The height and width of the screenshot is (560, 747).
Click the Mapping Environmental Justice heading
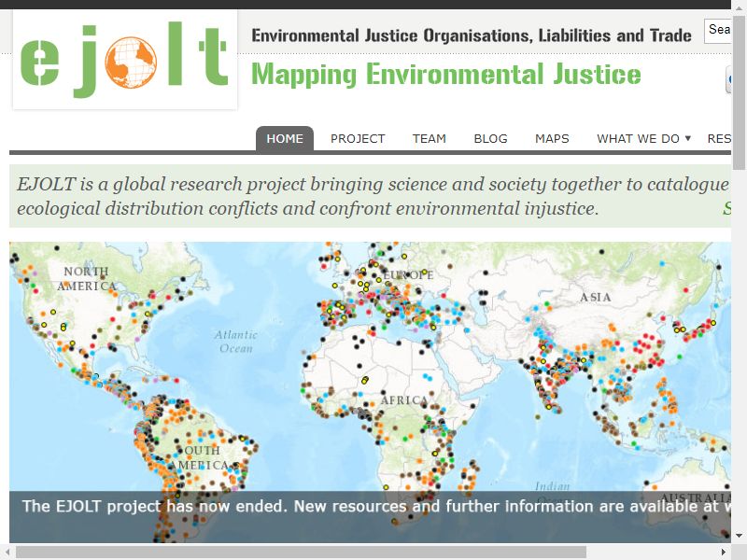coord(446,75)
